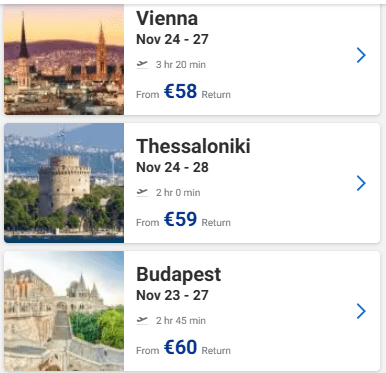Screen dimensions: 386x373
Task: Click the €60 return price
Action: point(180,347)
